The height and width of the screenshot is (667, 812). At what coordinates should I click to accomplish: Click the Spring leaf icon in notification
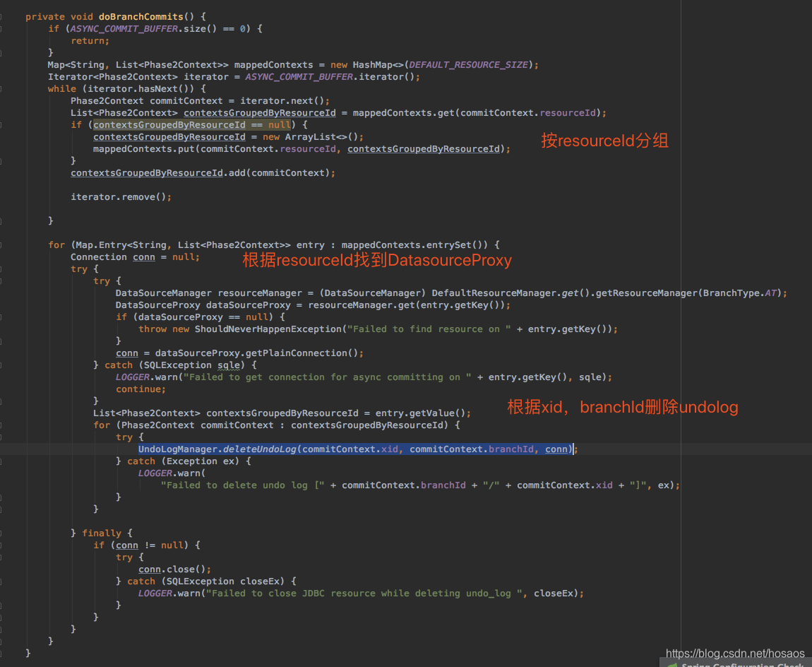[671, 664]
